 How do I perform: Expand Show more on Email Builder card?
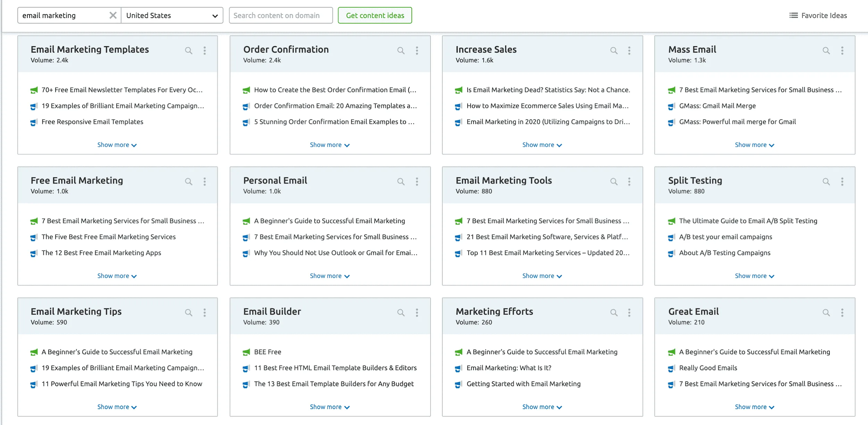pyautogui.click(x=329, y=407)
